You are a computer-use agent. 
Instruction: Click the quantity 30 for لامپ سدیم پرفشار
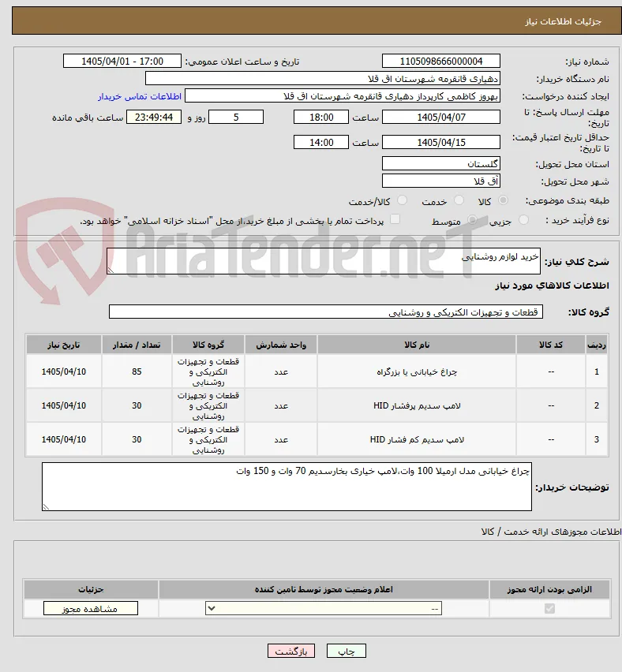[137, 406]
